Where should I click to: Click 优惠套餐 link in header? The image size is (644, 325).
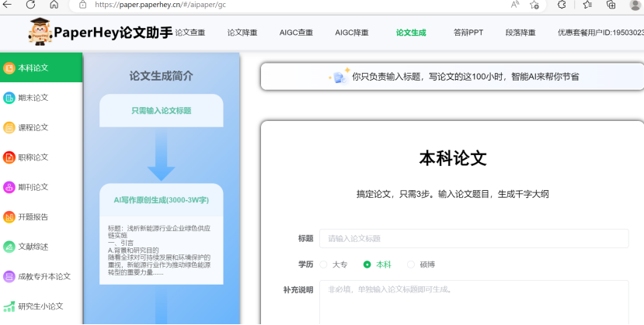point(573,33)
